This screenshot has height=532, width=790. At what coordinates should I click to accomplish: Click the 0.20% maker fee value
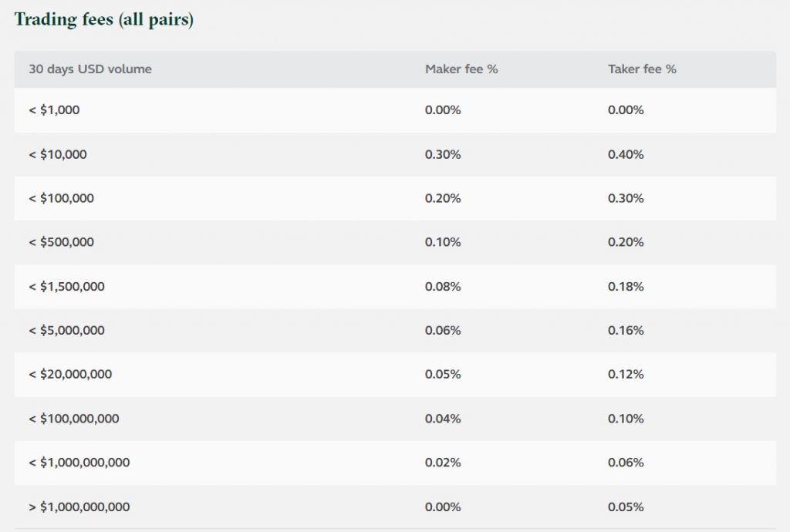click(x=443, y=198)
